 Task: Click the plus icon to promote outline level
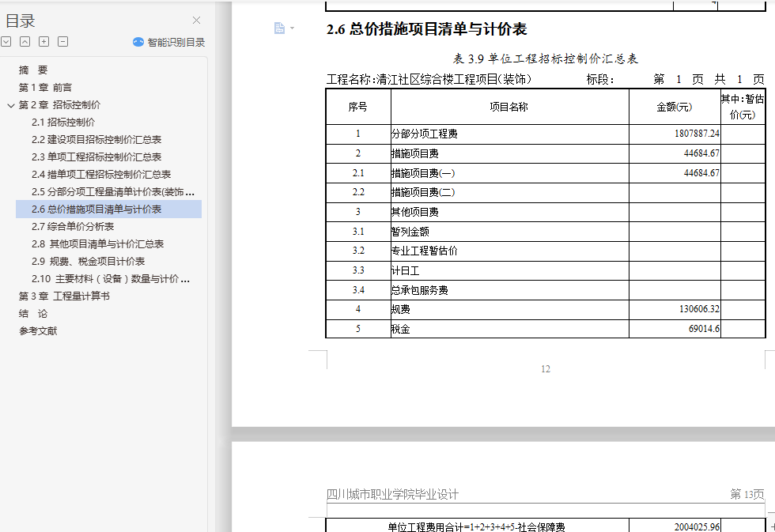44,42
